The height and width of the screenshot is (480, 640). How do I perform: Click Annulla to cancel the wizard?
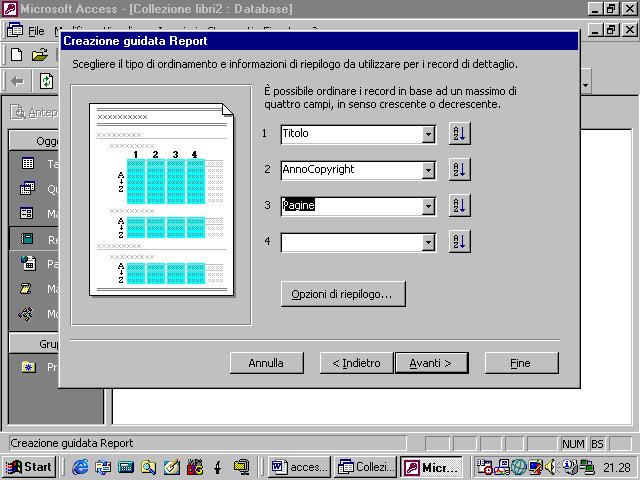point(267,363)
